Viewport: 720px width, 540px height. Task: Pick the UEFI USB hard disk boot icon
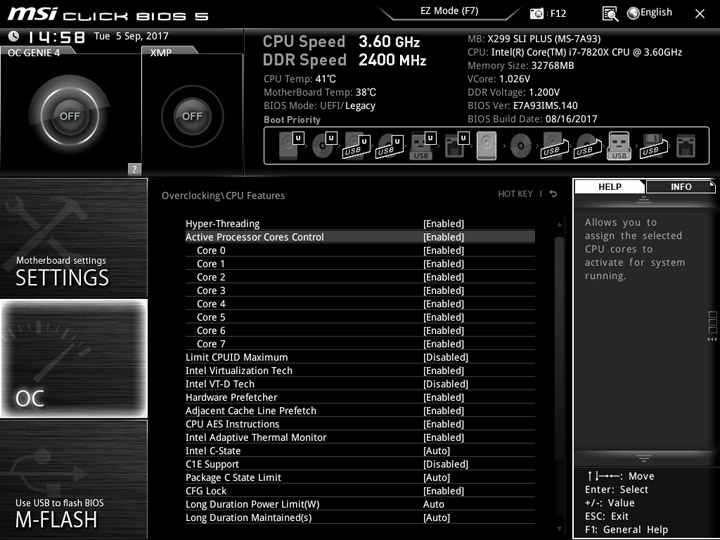click(357, 146)
